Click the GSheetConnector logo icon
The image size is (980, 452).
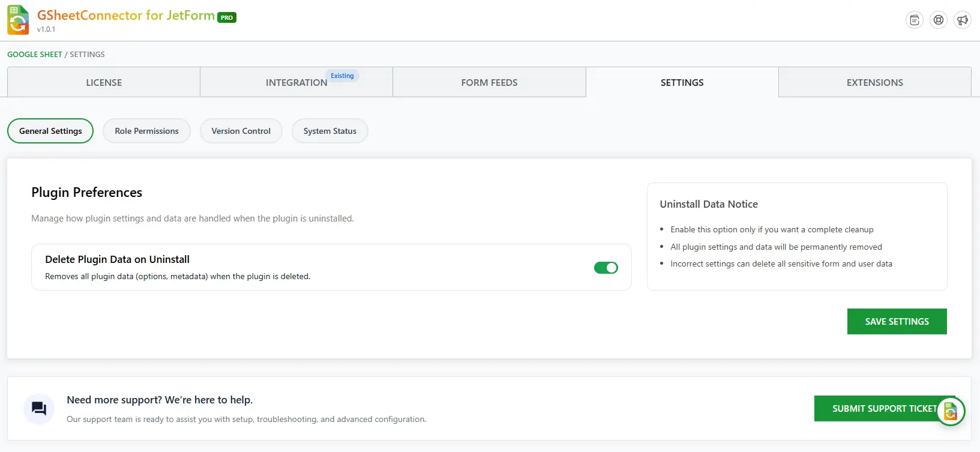pos(18,20)
